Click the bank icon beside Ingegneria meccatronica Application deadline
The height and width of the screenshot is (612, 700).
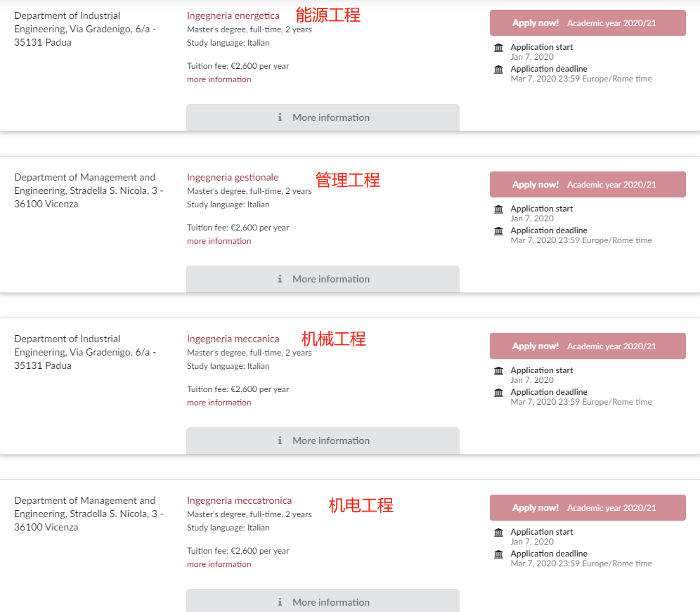(x=499, y=554)
